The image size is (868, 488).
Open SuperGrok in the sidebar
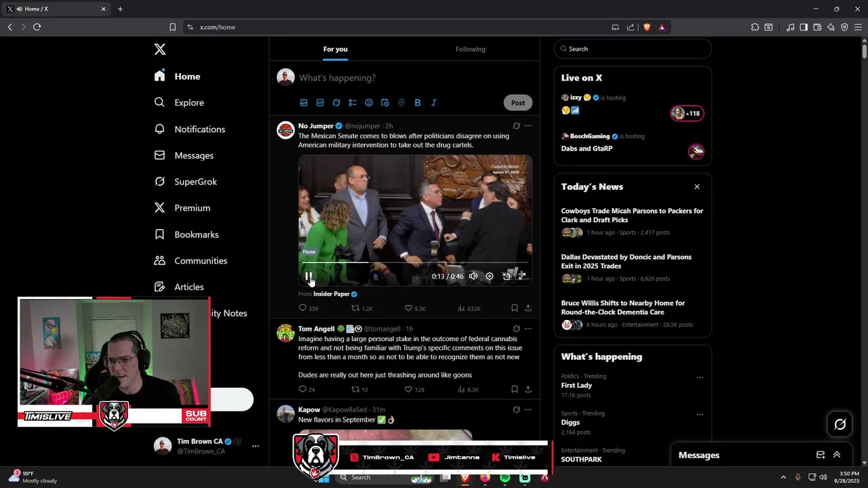(185, 182)
